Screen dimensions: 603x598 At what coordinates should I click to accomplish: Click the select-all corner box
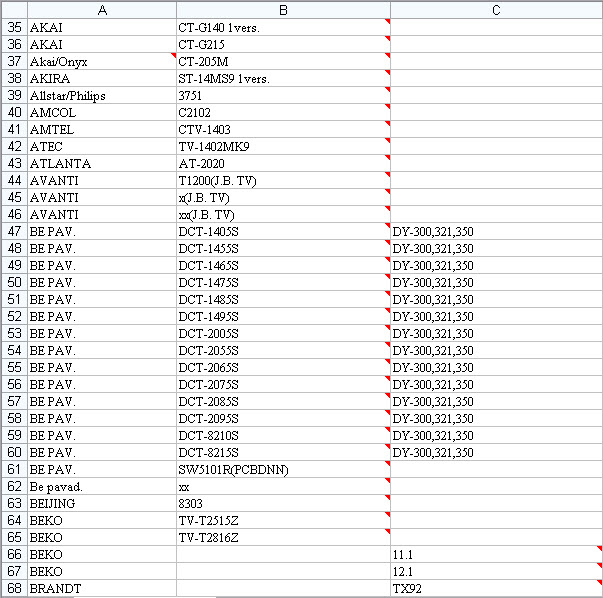(x=14, y=9)
